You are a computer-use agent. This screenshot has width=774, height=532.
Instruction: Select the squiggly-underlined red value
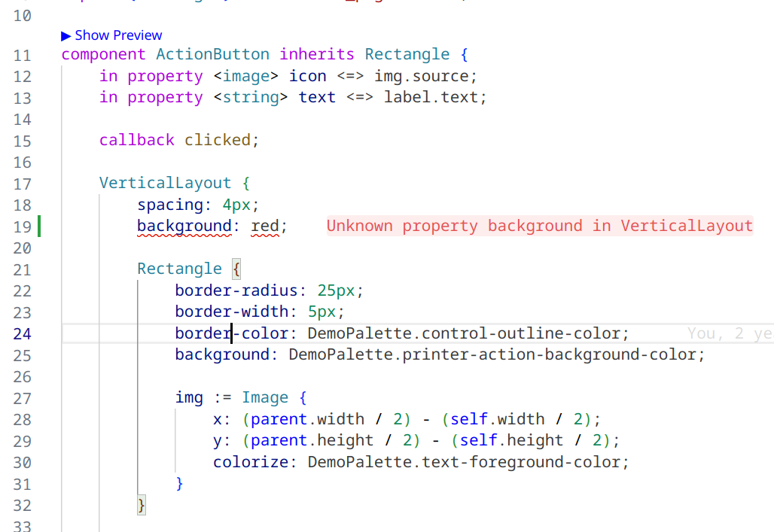tap(267, 225)
